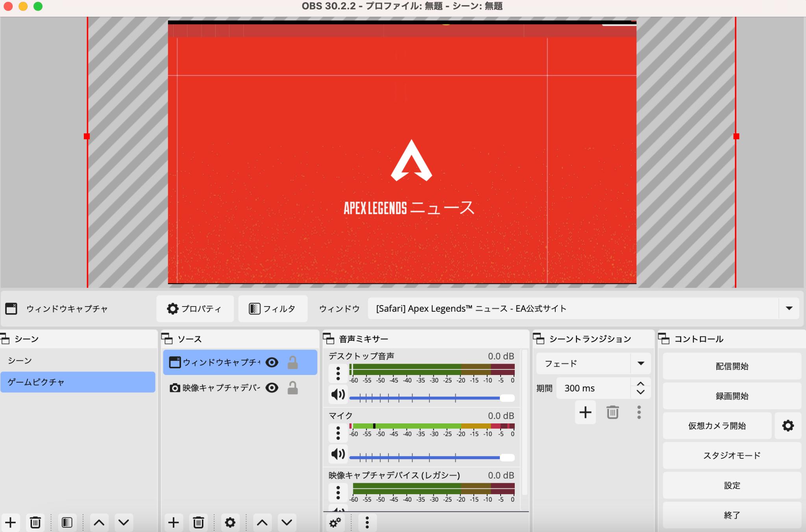The height and width of the screenshot is (532, 806).
Task: Select ウィンドウキャプチャ source row
Action: coord(240,362)
